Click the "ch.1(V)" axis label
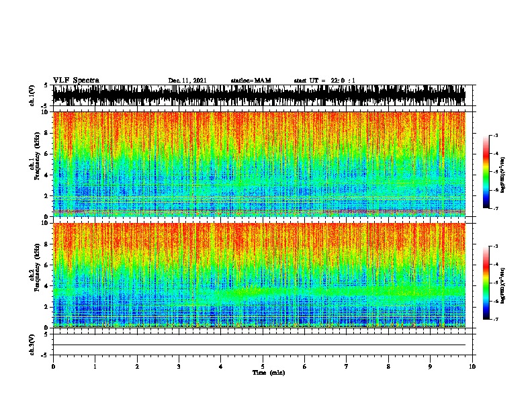 (x=32, y=95)
